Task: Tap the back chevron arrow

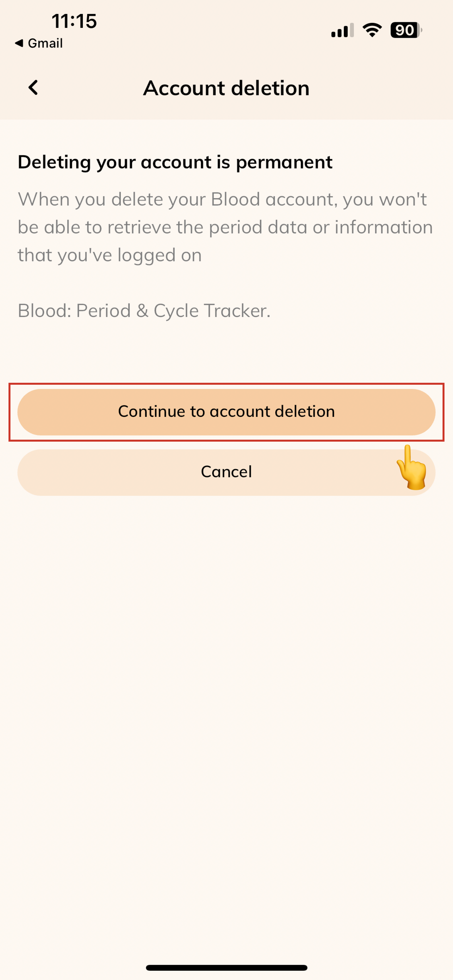Action: [34, 87]
